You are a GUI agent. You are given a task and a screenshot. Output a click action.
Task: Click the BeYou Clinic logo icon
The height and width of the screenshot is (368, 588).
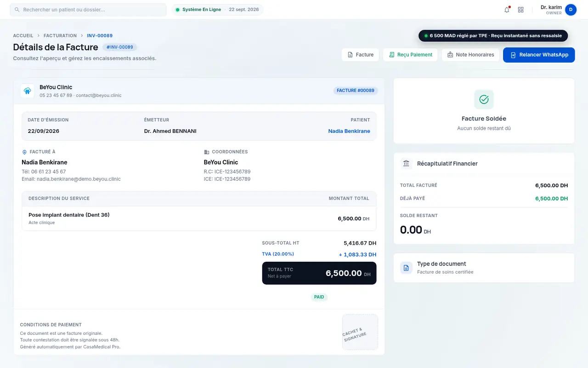pyautogui.click(x=28, y=91)
